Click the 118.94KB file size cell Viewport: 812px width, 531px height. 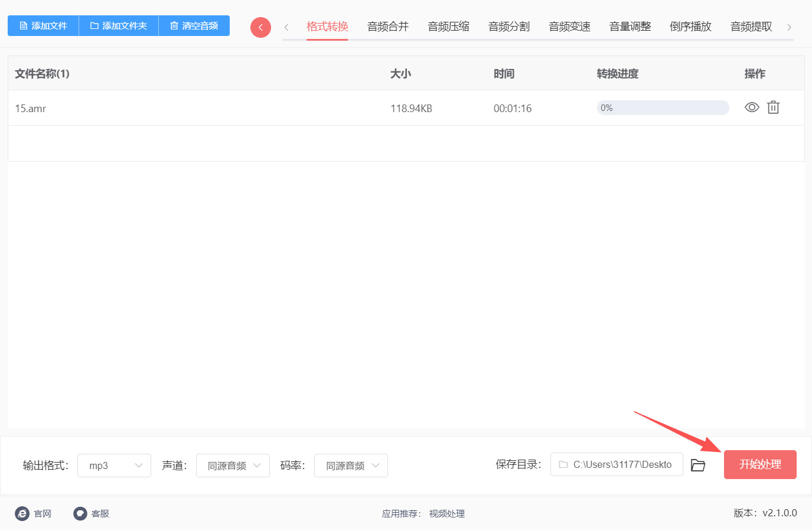[x=412, y=109]
